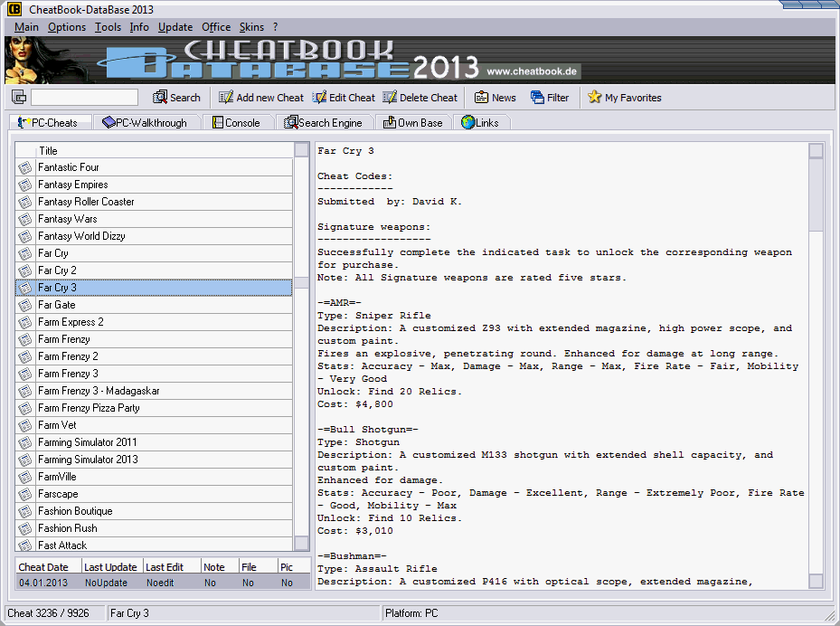Click the document icon beside Farscape
This screenshot has height=626, width=840.
tap(25, 494)
